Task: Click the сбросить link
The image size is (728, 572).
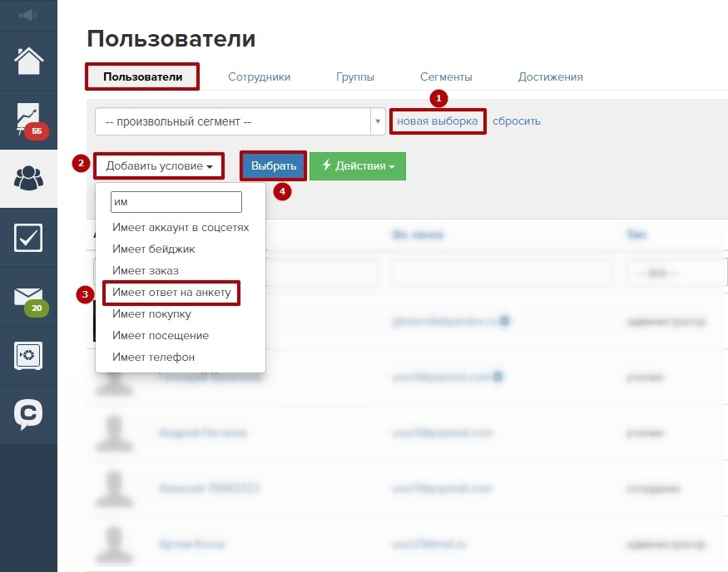Action: click(517, 121)
